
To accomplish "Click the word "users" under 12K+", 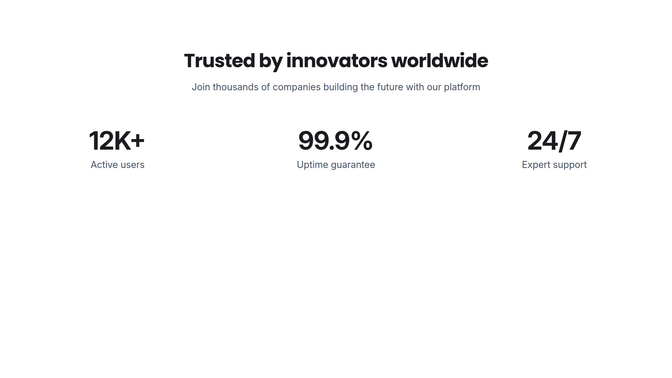I will 132,165.
